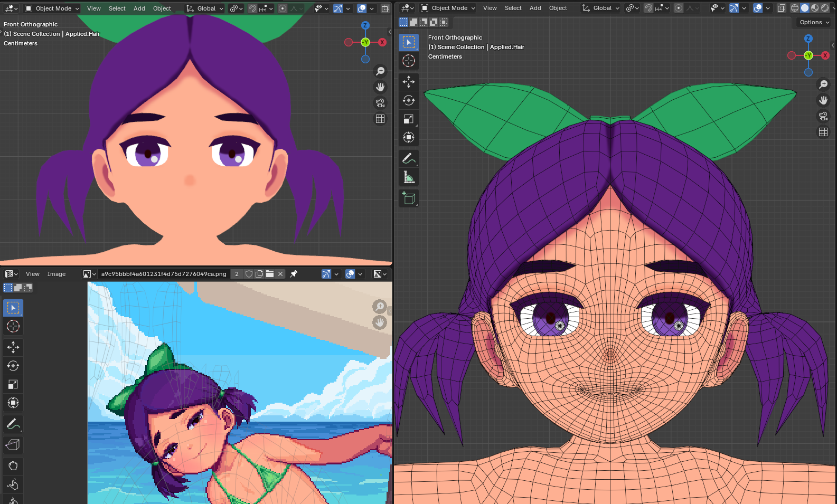Toggle X-ray in the right viewport header
Screen dimensions: 837x504
(781, 8)
